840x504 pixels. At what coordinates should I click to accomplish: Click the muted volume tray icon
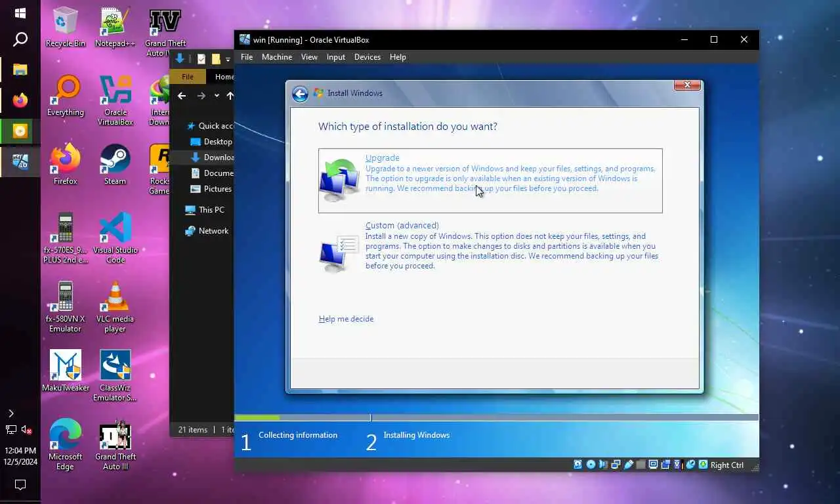pos(27,430)
